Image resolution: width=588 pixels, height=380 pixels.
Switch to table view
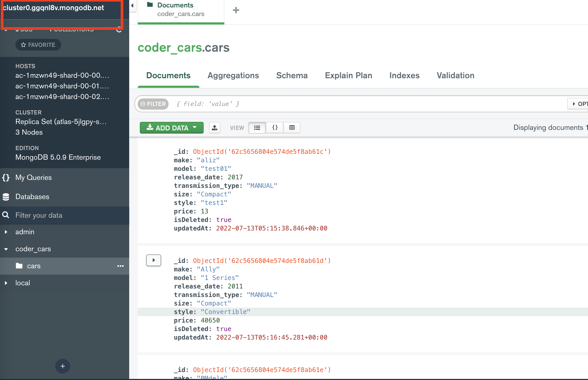pos(292,128)
